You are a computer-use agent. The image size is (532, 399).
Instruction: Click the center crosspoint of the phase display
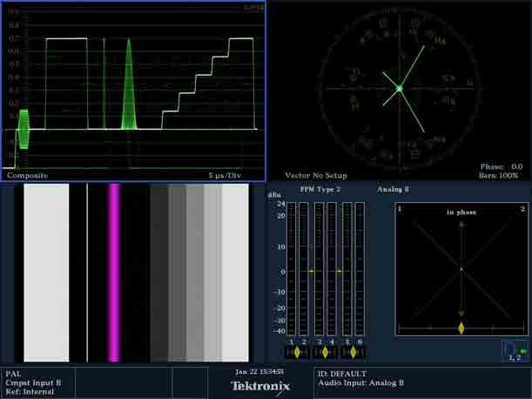tap(461, 268)
